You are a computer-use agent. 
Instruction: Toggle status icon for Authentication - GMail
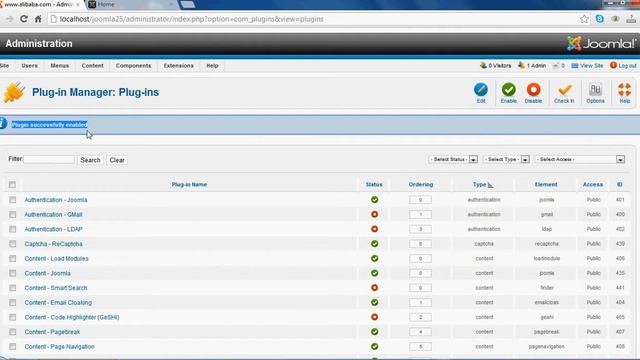click(x=374, y=214)
